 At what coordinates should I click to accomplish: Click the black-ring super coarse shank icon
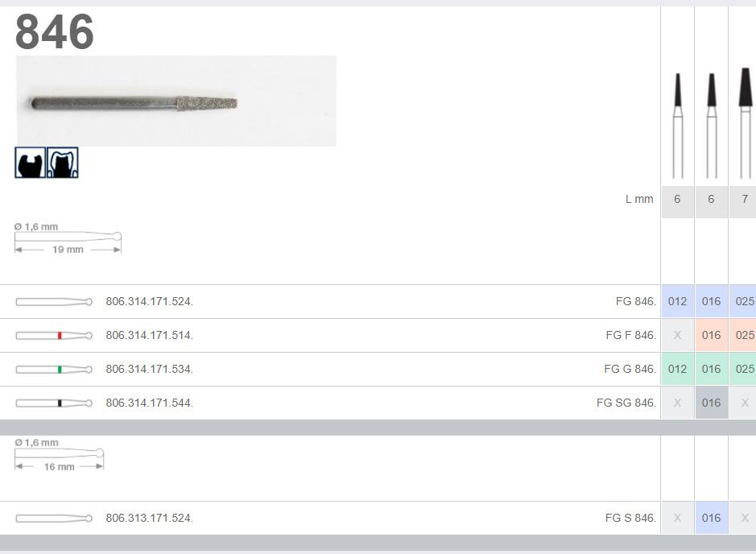coord(54,403)
